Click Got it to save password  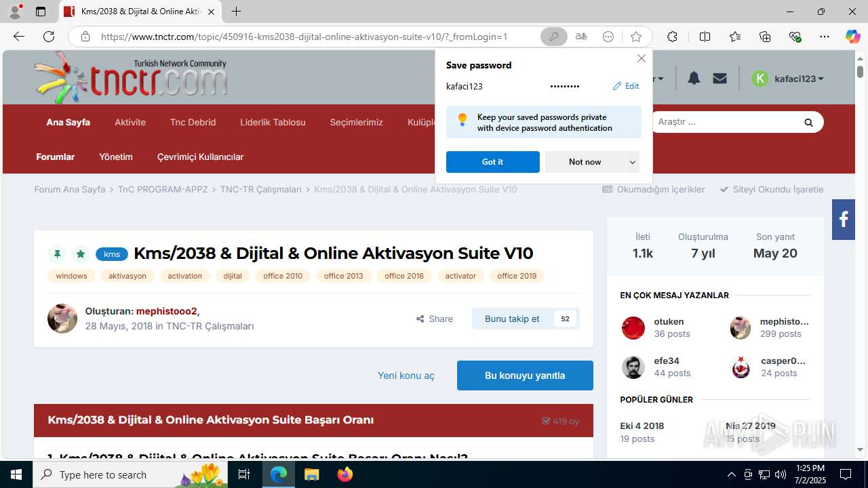(x=493, y=162)
